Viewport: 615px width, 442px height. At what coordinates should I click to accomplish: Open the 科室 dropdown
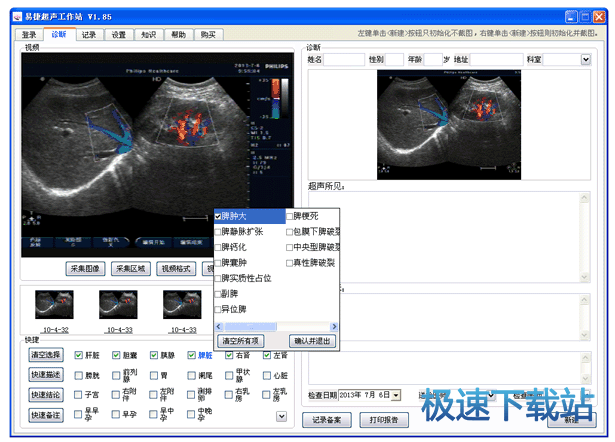pos(586,60)
